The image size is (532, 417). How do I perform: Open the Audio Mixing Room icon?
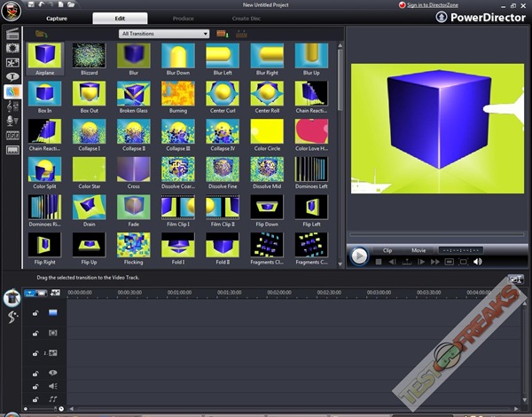(12, 106)
